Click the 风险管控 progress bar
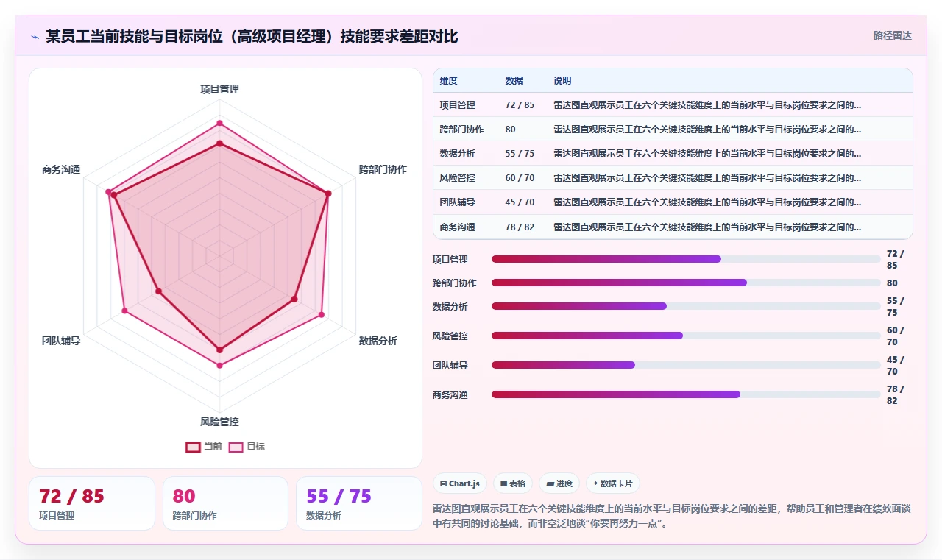This screenshot has height=560, width=942. pyautogui.click(x=686, y=336)
